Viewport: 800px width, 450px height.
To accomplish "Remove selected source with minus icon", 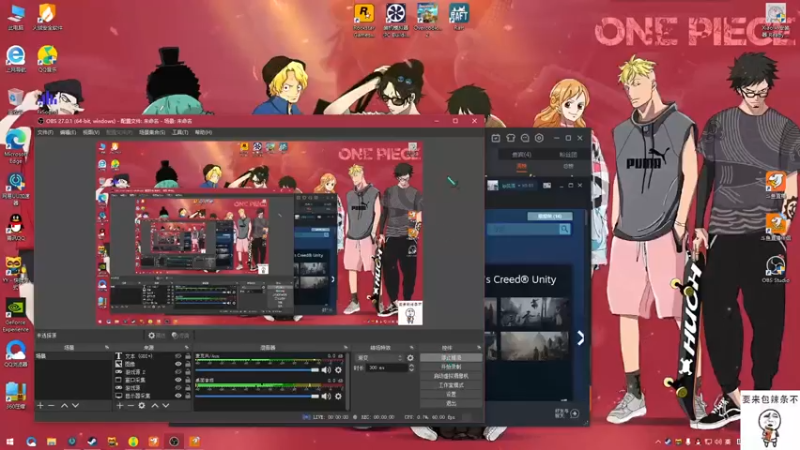I will coord(130,406).
